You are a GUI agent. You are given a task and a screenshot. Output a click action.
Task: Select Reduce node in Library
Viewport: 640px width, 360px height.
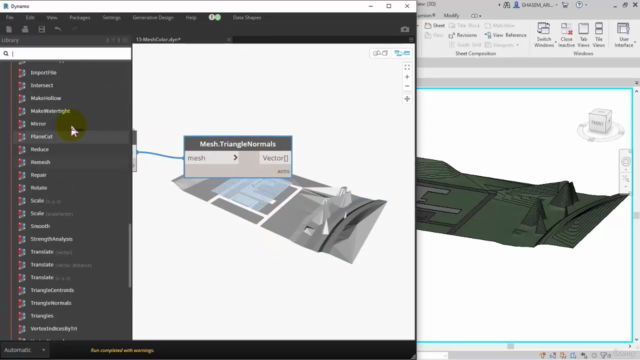coord(40,149)
